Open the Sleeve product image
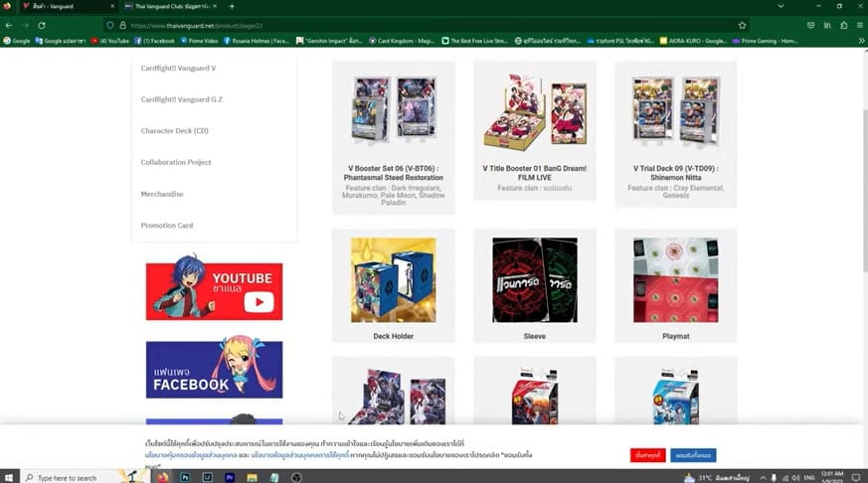The width and height of the screenshot is (868, 483). (x=535, y=280)
